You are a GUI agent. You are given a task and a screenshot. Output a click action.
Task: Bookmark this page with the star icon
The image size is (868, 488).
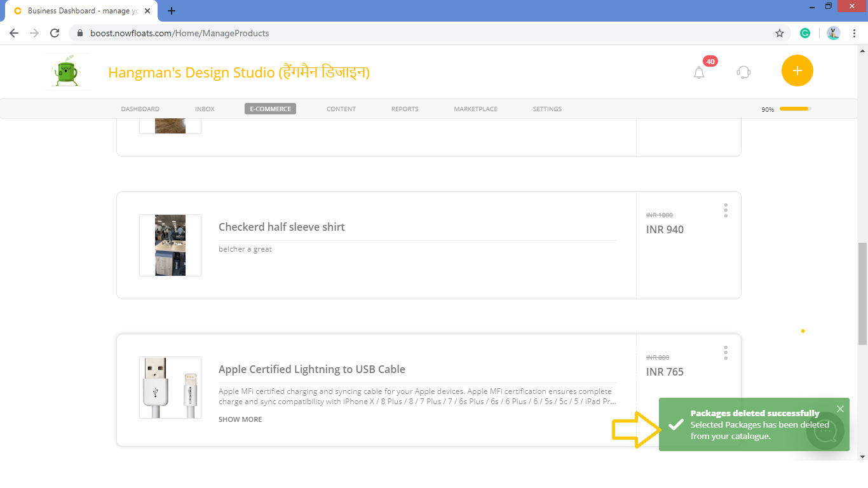780,33
